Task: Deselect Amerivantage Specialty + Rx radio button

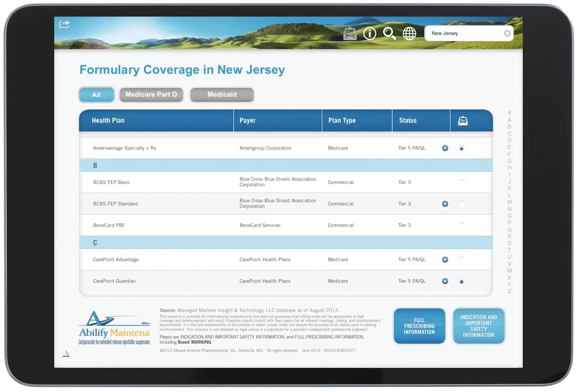Action: [462, 148]
